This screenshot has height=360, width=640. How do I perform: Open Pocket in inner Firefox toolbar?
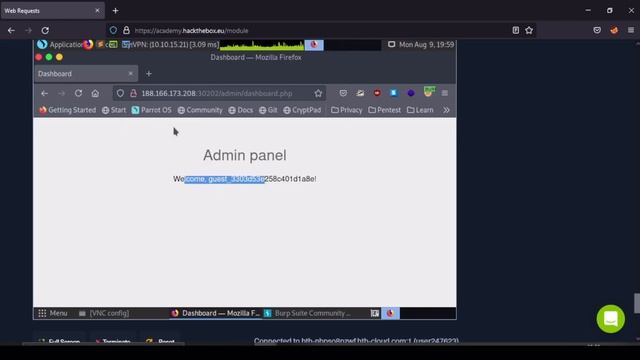click(343, 93)
